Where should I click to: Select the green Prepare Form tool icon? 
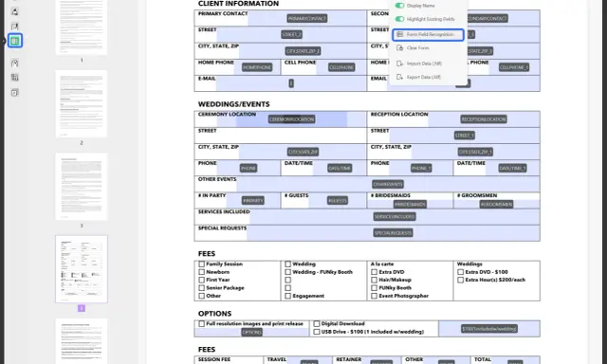15,41
